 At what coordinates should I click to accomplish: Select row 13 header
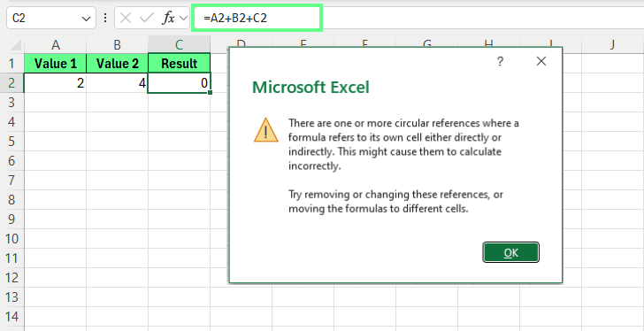tap(11, 296)
